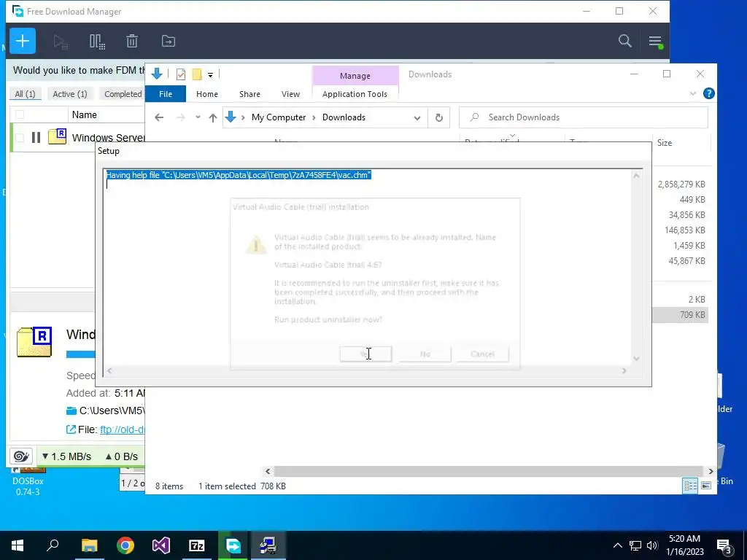747x560 pixels.
Task: Click scroll left arrow of Explorer horizontal scrollbar
Action: (268, 472)
